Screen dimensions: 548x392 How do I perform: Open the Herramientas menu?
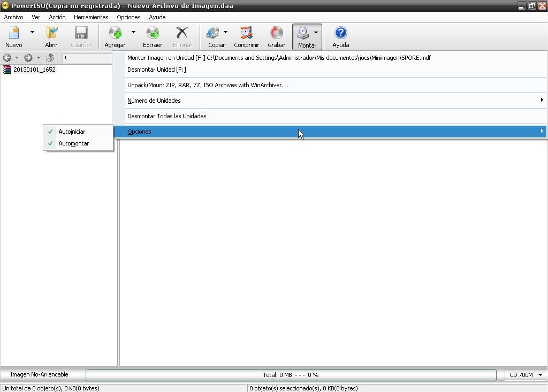(x=91, y=17)
